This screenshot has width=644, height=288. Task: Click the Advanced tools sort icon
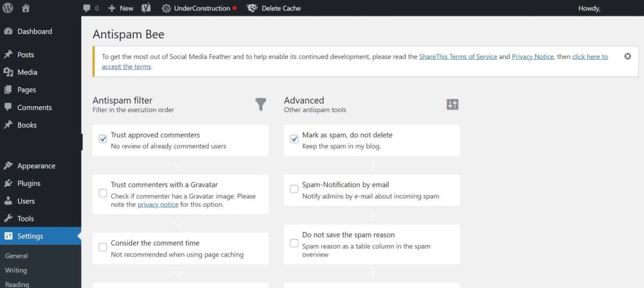[x=452, y=104]
